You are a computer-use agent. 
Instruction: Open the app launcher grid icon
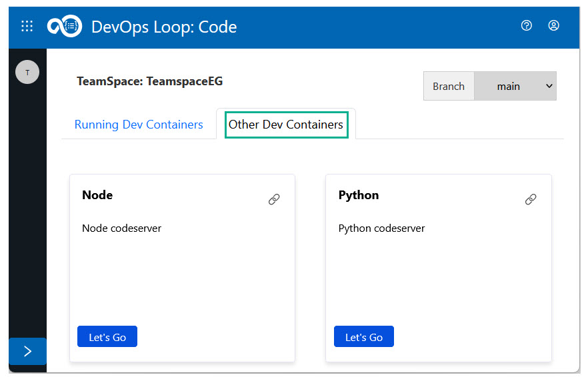27,27
